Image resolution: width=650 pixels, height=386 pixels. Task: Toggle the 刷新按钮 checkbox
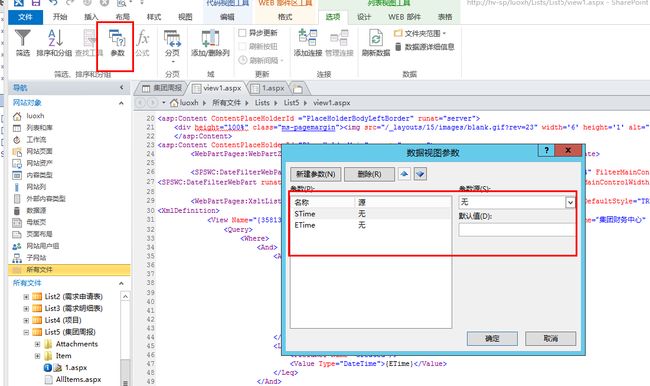click(x=243, y=47)
